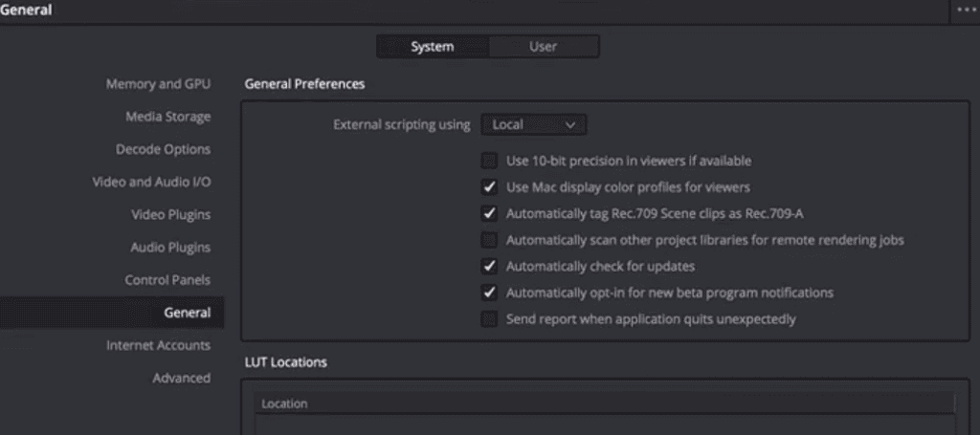Viewport: 980px width, 435px height.
Task: Select Advanced in the sidebar
Action: (181, 379)
